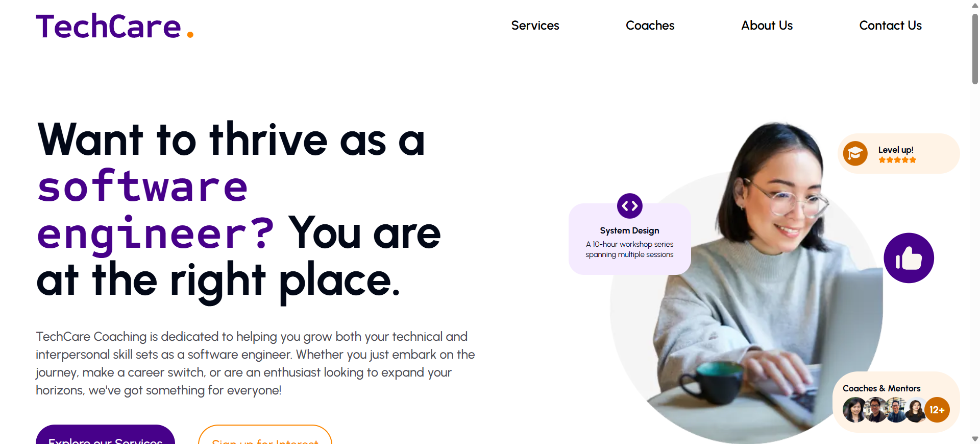Screen dimensions: 980x444
Task: Click the purple code brackets icon
Action: (x=630, y=206)
